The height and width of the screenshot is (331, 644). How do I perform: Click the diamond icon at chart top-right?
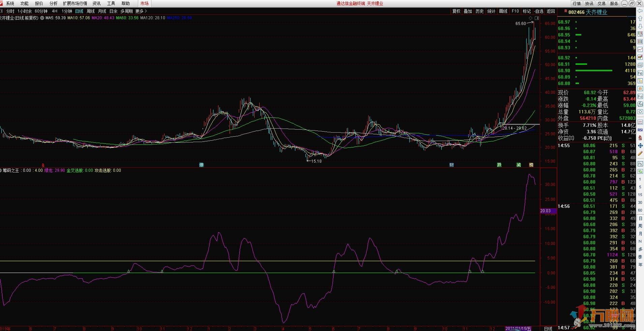[531, 18]
